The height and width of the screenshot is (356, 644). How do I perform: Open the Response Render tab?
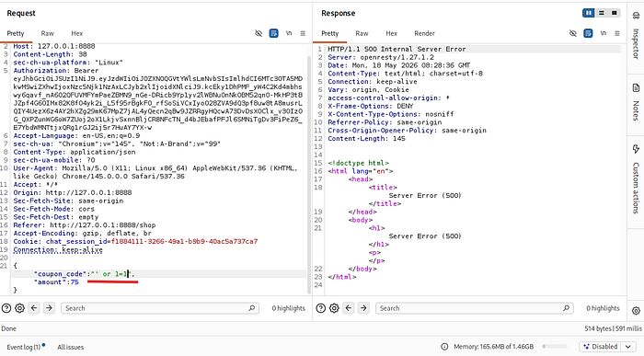[x=424, y=33]
